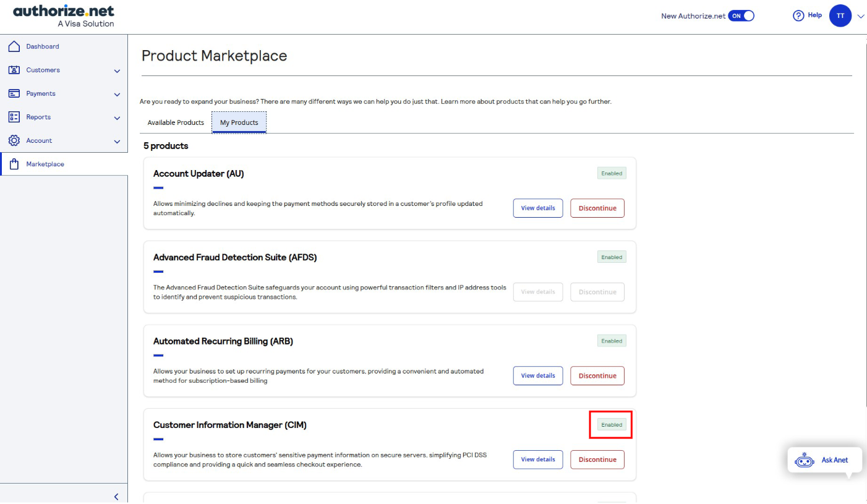This screenshot has width=867, height=504.
Task: View details for Account Updater
Action: point(538,208)
